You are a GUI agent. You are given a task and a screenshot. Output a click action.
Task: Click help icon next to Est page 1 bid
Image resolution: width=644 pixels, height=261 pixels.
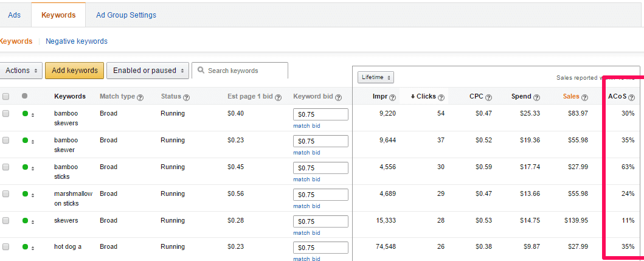click(279, 97)
